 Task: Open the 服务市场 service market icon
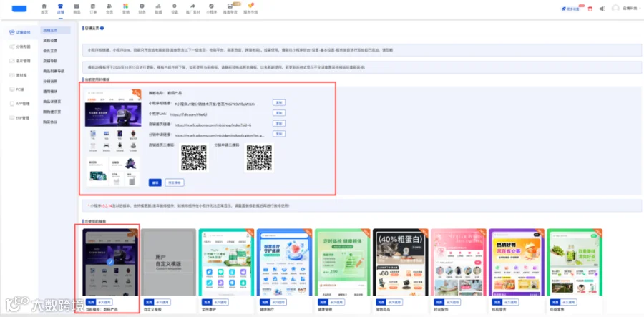(250, 8)
